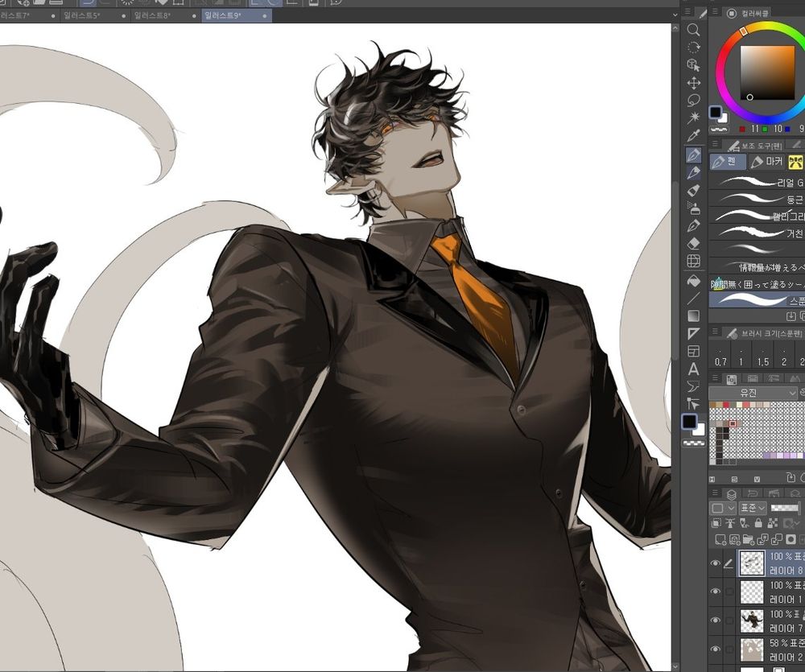The width and height of the screenshot is (805, 672).
Task: Select the Object operation cube tool
Action: 693,65
